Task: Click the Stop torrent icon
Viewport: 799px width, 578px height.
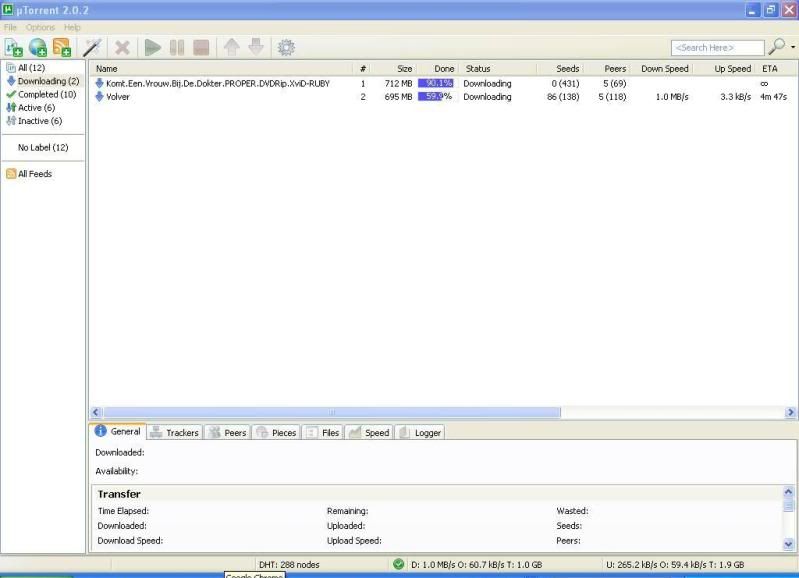Action: 201,48
